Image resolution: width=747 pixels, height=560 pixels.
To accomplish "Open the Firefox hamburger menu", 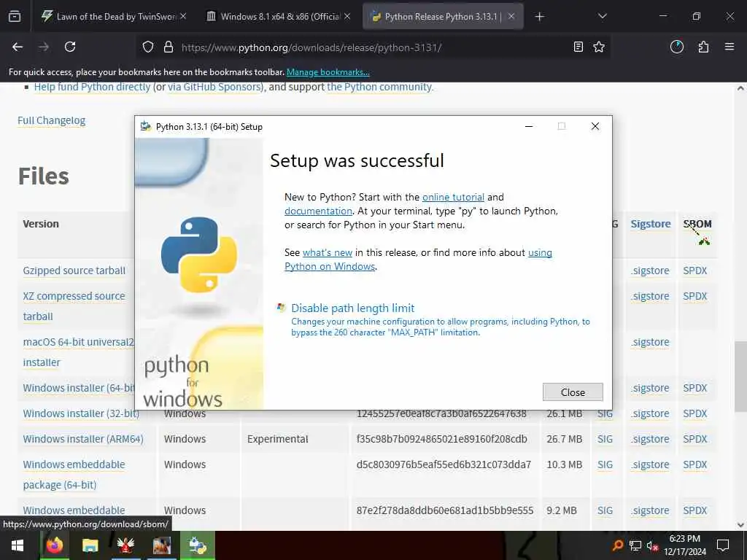I will (x=729, y=47).
